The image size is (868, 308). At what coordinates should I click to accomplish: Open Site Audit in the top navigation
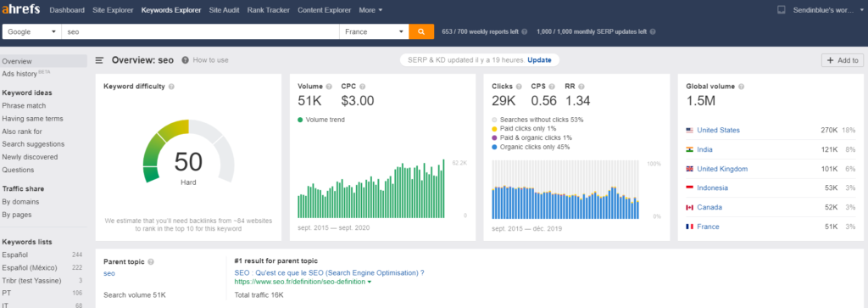click(224, 10)
